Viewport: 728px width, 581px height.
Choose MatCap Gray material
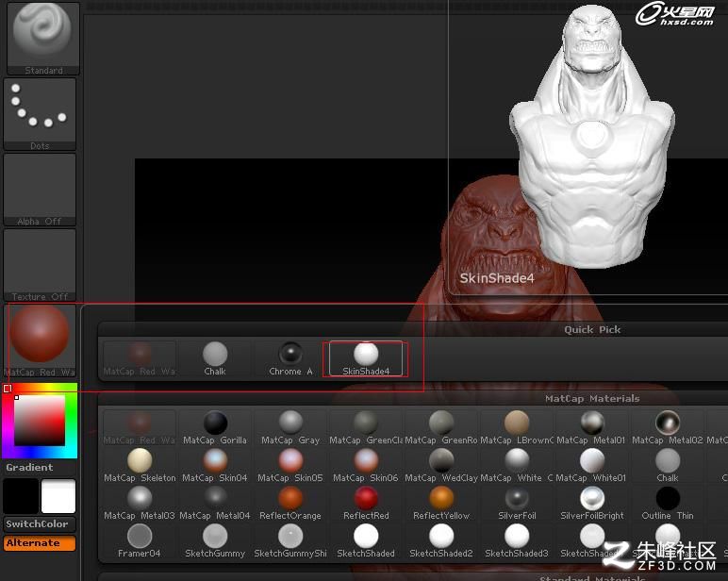coord(290,427)
